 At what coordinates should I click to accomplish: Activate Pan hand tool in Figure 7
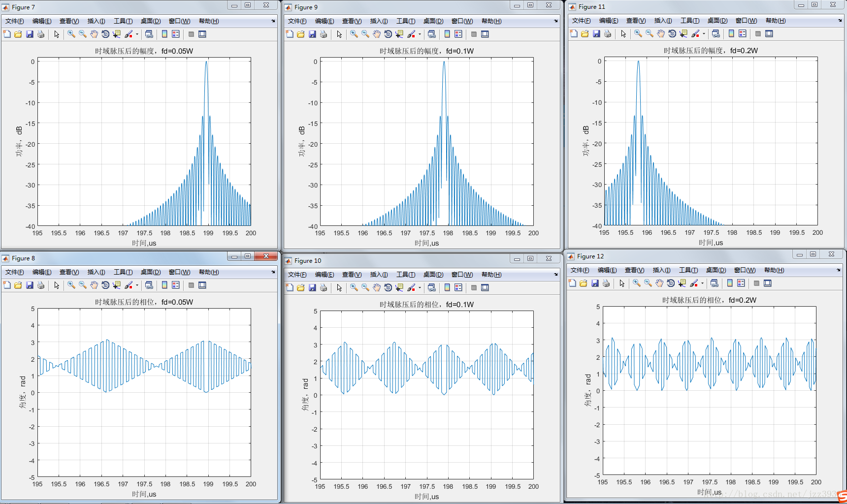tap(94, 34)
